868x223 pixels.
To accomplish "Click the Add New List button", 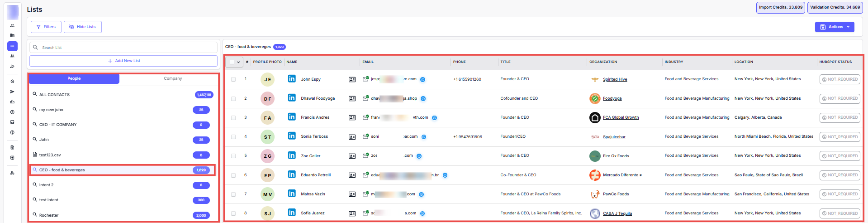I will click(x=123, y=61).
